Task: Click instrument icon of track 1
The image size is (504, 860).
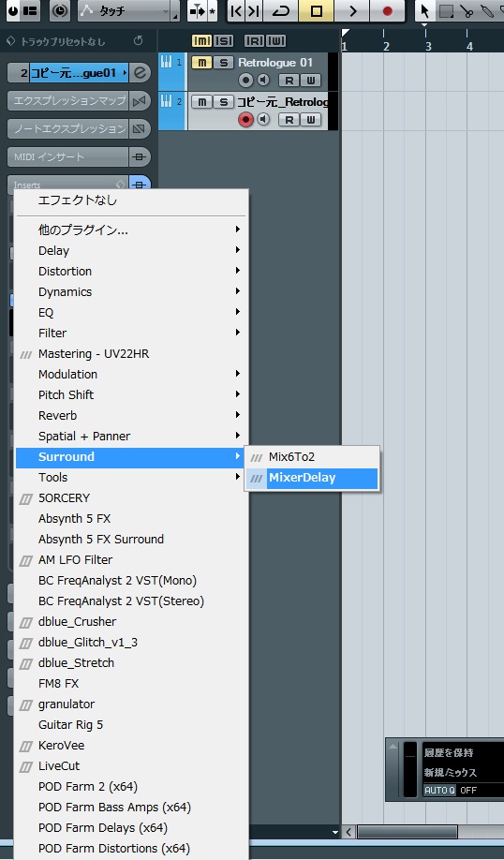Action: tap(166, 62)
